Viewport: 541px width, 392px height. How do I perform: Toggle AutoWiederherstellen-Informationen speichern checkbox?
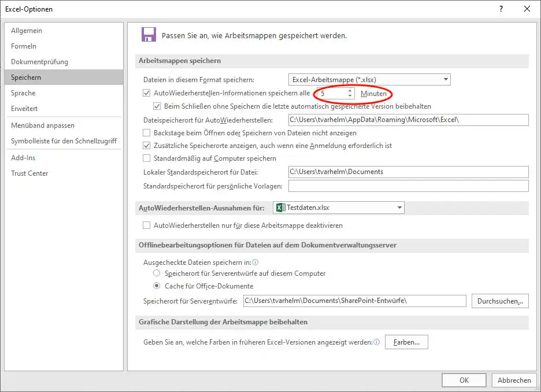click(146, 93)
